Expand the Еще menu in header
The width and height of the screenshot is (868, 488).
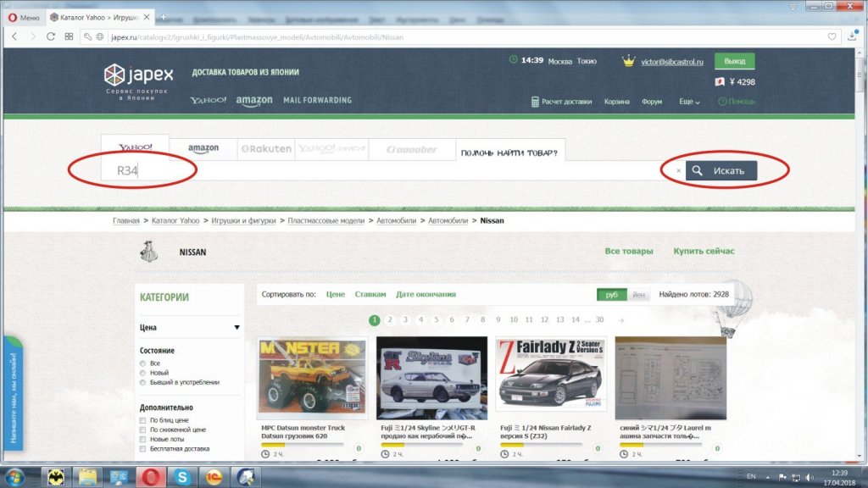[x=689, y=102]
